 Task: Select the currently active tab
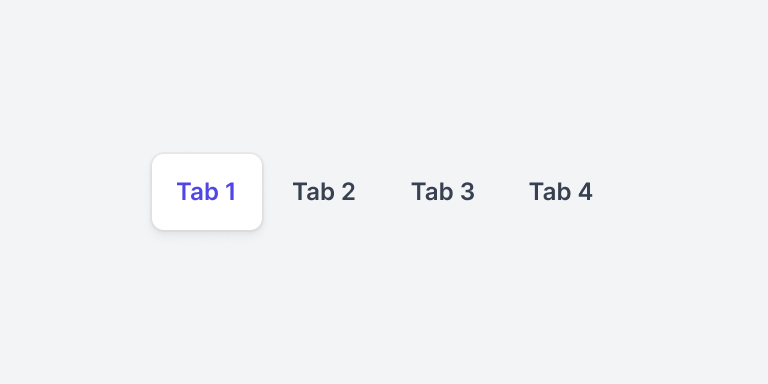pyautogui.click(x=207, y=192)
